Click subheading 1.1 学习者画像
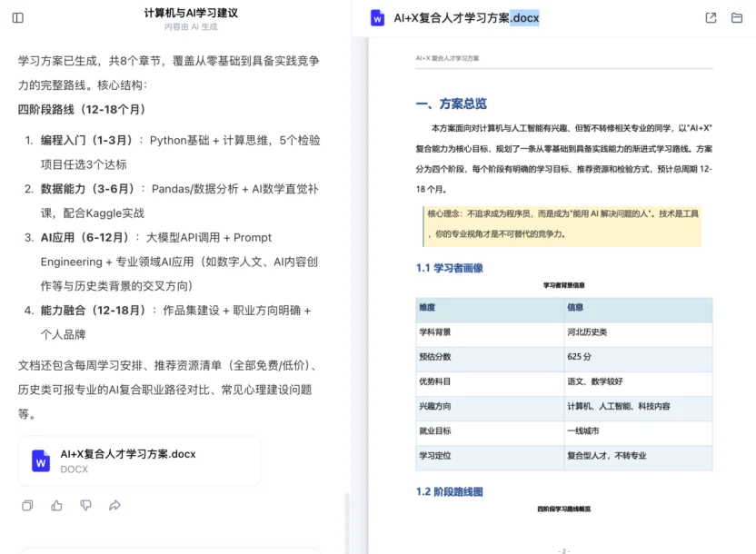 click(x=450, y=268)
